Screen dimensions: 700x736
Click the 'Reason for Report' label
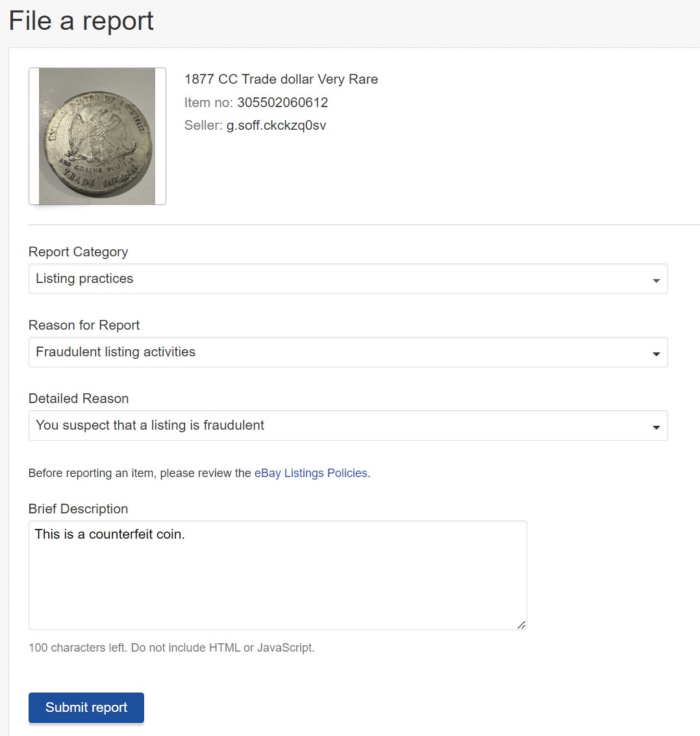pos(84,325)
